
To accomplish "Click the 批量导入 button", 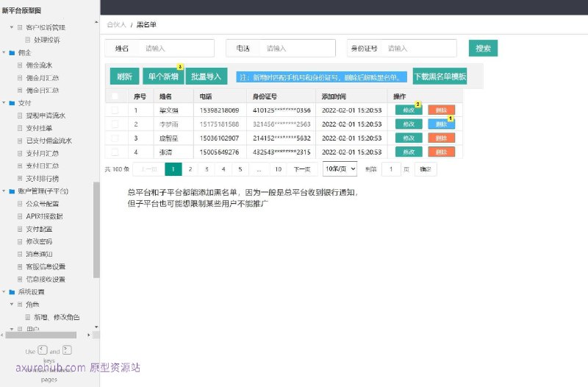I will [x=207, y=77].
